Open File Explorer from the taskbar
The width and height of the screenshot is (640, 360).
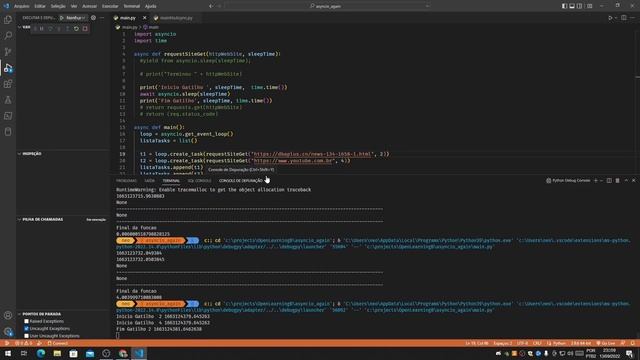tap(57, 353)
